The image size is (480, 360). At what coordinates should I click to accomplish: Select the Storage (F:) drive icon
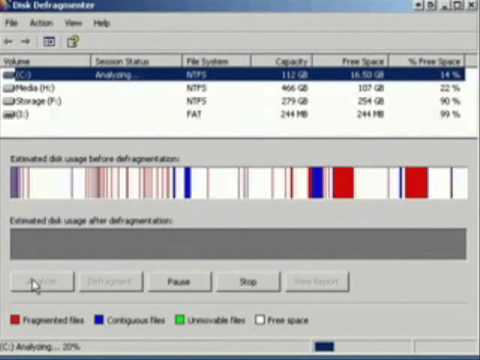(9, 101)
